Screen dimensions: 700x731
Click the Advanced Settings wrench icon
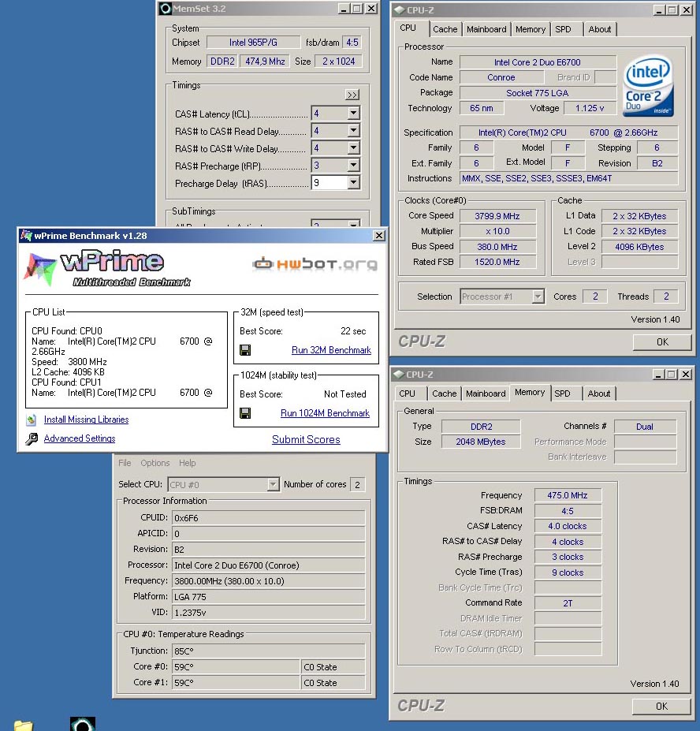click(x=32, y=438)
